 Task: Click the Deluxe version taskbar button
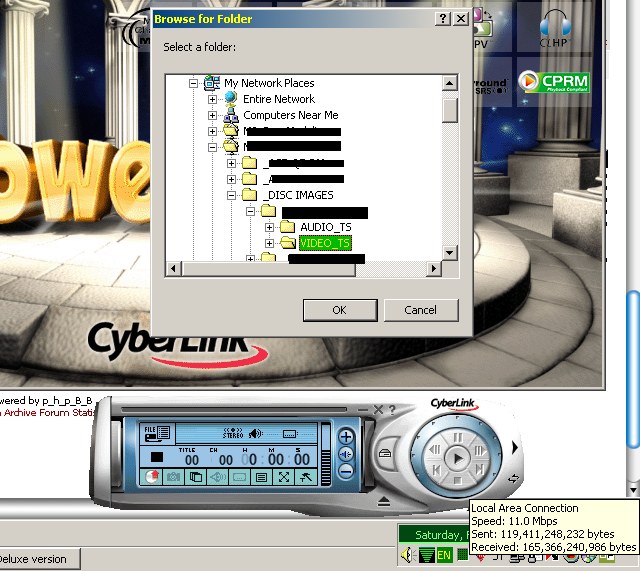coord(40,559)
